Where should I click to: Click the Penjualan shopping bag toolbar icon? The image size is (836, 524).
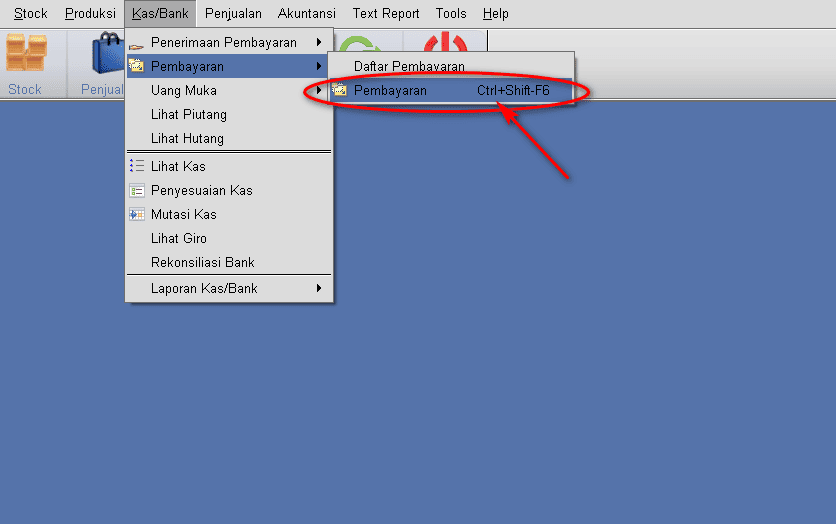coord(108,53)
